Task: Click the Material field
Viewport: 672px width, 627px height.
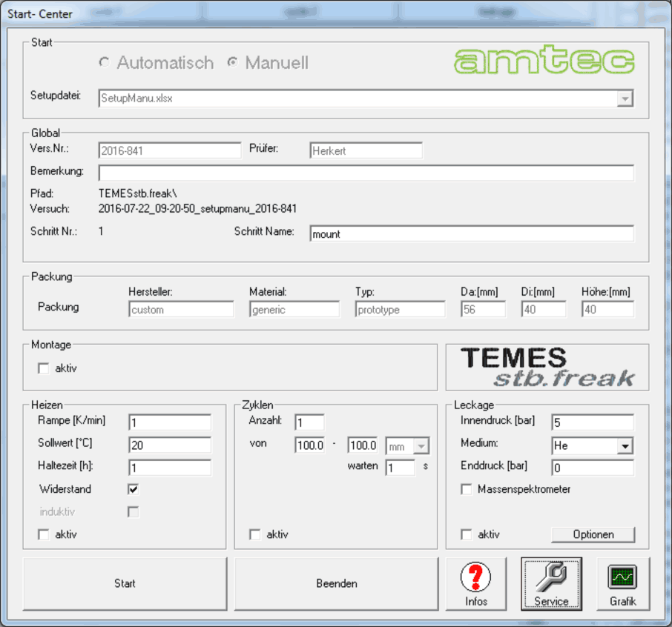Action: click(x=294, y=310)
